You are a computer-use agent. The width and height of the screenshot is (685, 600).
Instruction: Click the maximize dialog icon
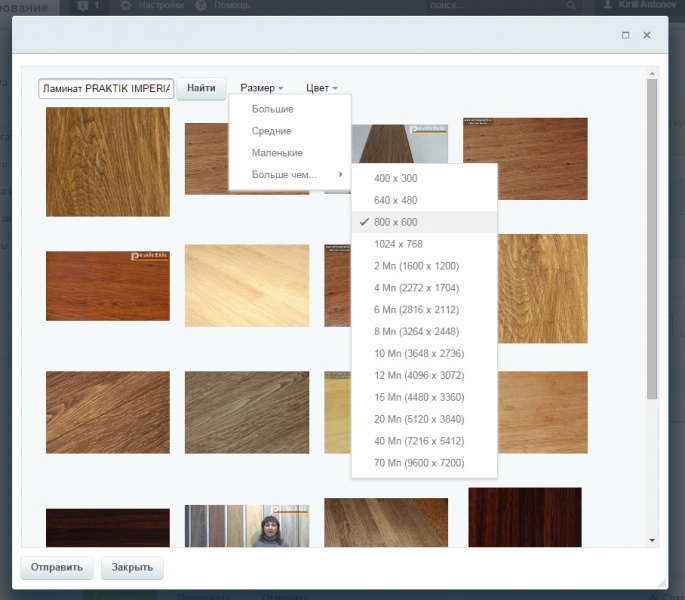[626, 35]
